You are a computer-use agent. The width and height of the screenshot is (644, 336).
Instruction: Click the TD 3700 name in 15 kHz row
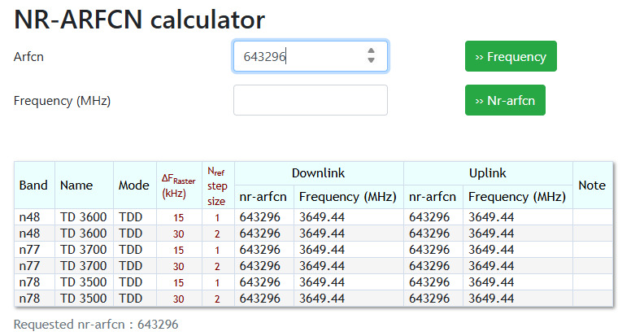(x=85, y=249)
